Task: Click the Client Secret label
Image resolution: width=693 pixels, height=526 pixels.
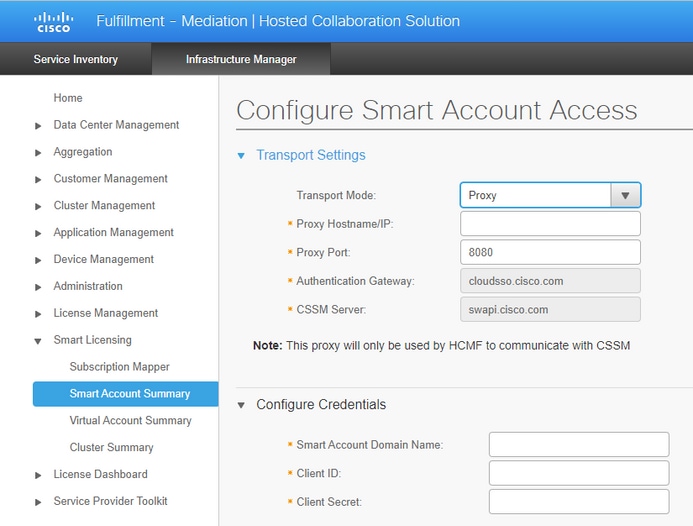Action: (329, 502)
